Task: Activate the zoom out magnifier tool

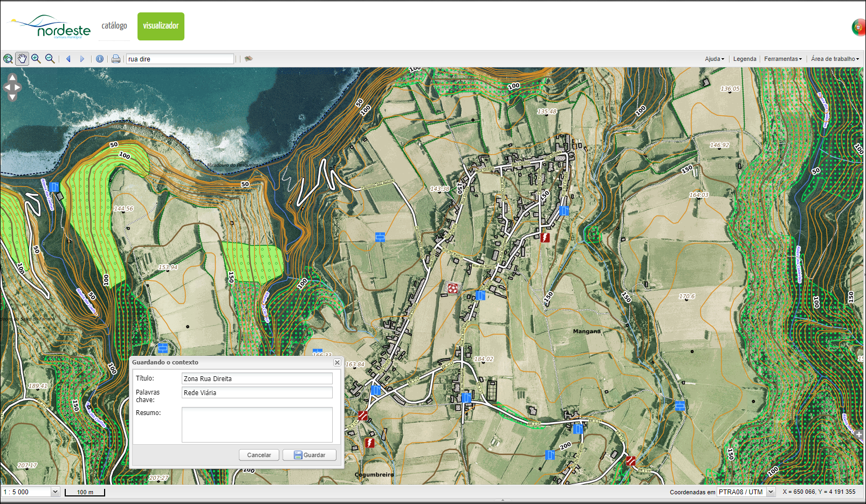Action: (x=50, y=59)
